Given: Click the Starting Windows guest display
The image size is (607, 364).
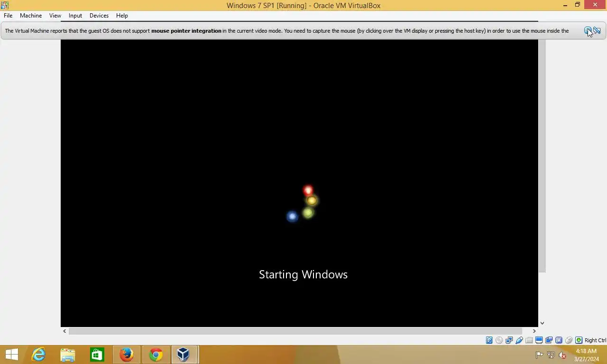Looking at the screenshot, I should point(299,183).
